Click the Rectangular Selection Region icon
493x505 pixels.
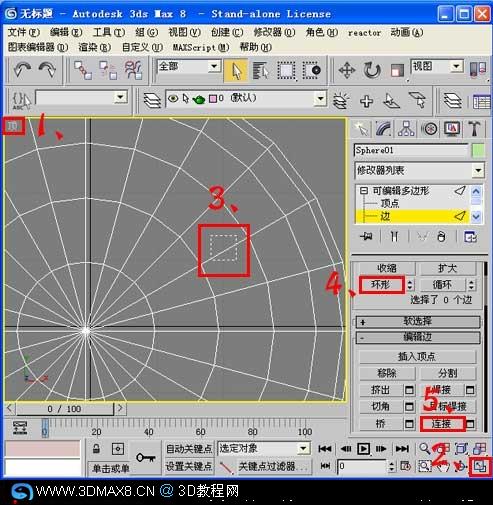(x=286, y=71)
